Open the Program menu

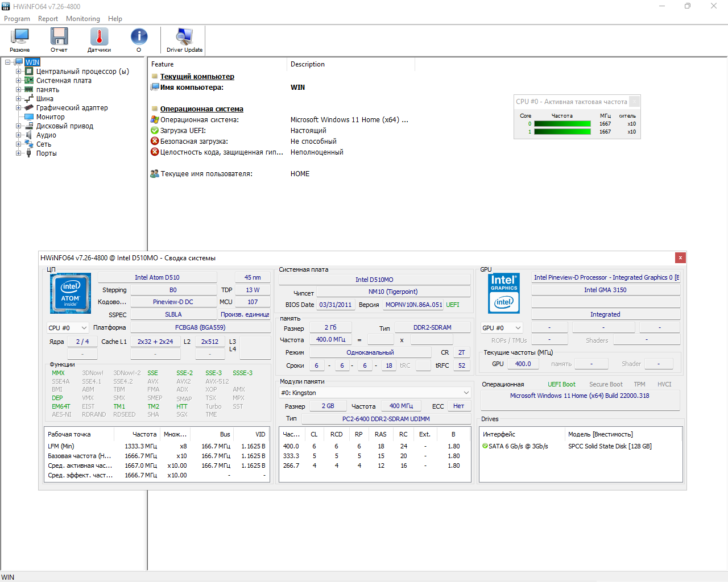17,19
